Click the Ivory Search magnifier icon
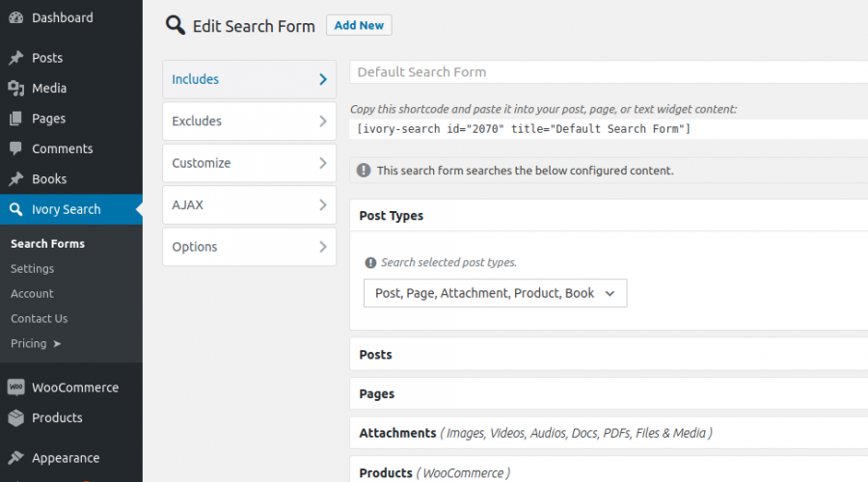This screenshot has height=482, width=868. click(x=16, y=209)
